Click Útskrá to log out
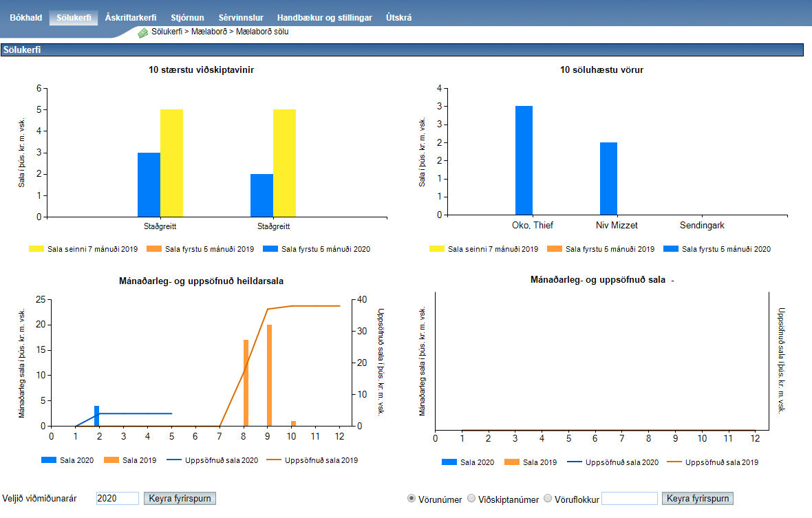The height and width of the screenshot is (518, 812). click(x=399, y=18)
